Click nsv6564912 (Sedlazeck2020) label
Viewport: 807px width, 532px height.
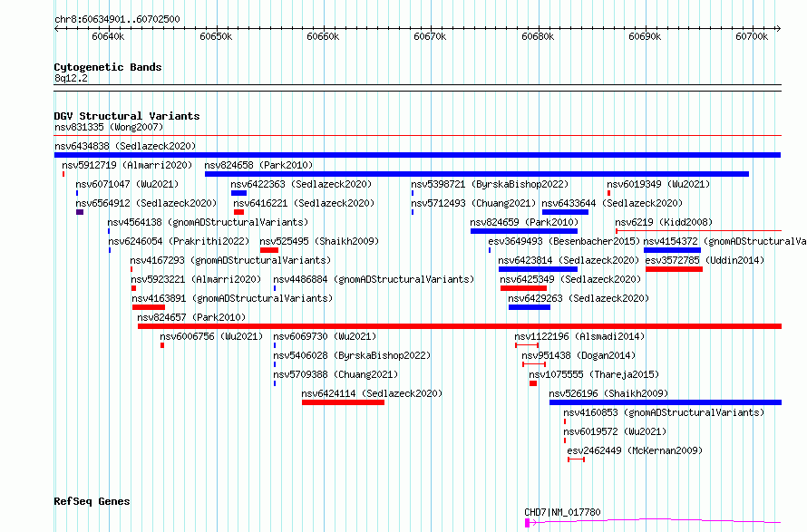146,203
